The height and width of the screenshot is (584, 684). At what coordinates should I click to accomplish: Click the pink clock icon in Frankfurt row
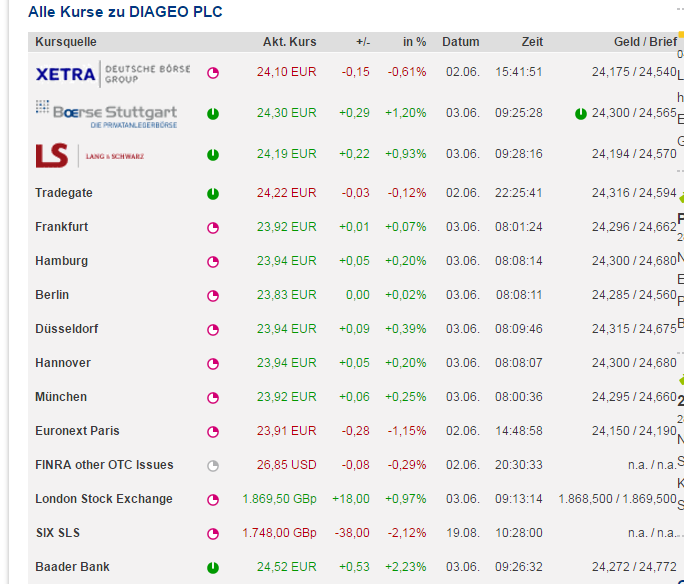click(x=213, y=228)
